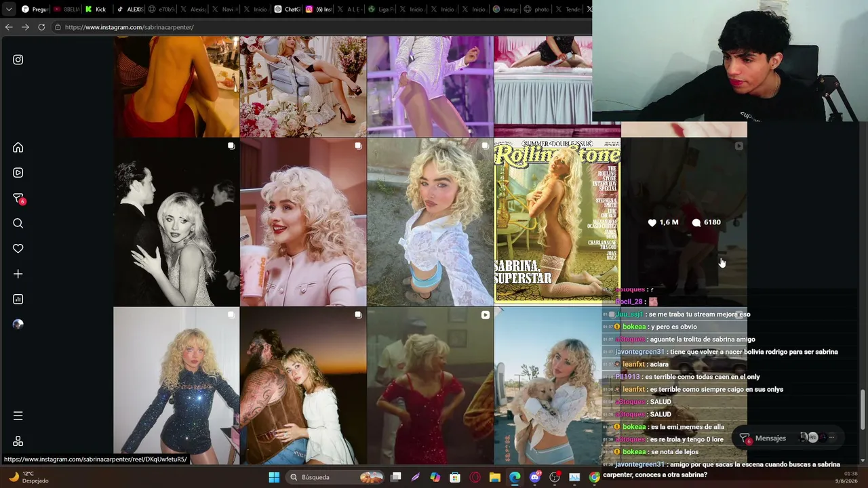Open File Explorer from the taskbar
Image resolution: width=868 pixels, height=488 pixels.
495,477
